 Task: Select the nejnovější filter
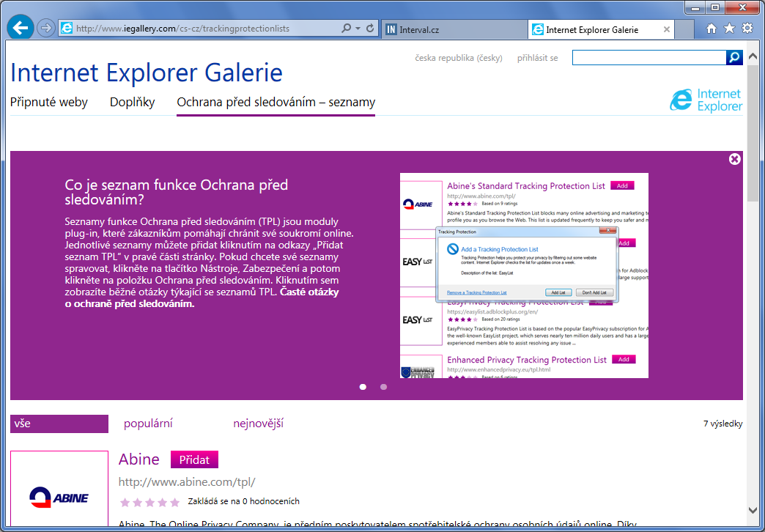[258, 424]
